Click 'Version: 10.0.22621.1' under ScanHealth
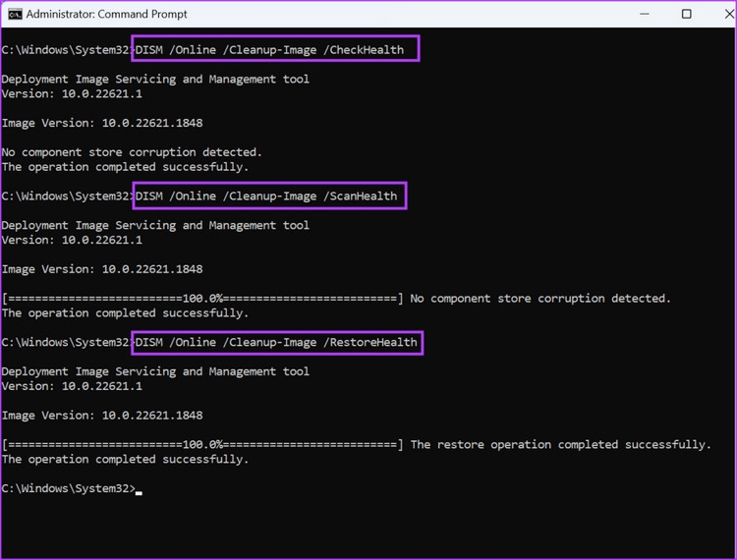Viewport: 737px width, 560px height. [x=72, y=240]
